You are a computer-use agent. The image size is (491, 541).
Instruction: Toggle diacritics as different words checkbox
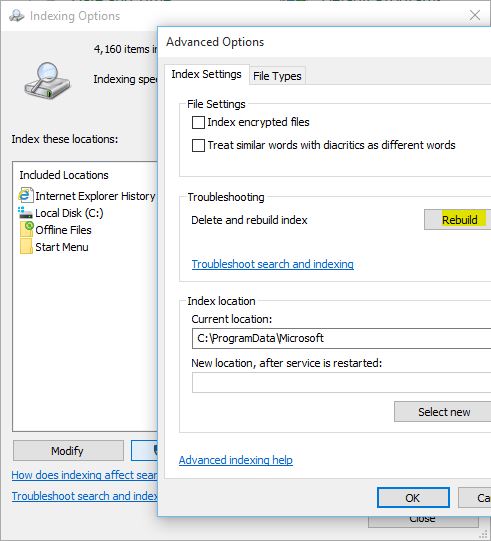click(x=198, y=145)
